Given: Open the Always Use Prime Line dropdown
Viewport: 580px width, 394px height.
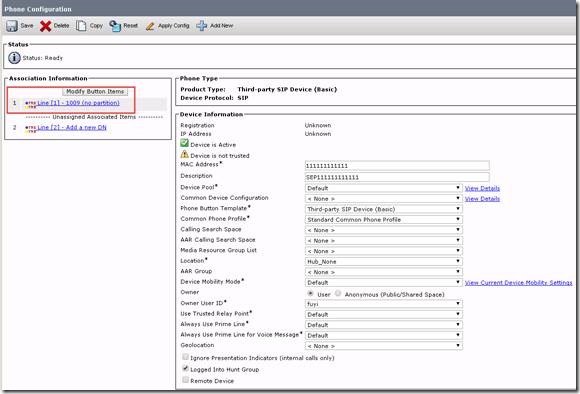Looking at the screenshot, I should click(384, 325).
